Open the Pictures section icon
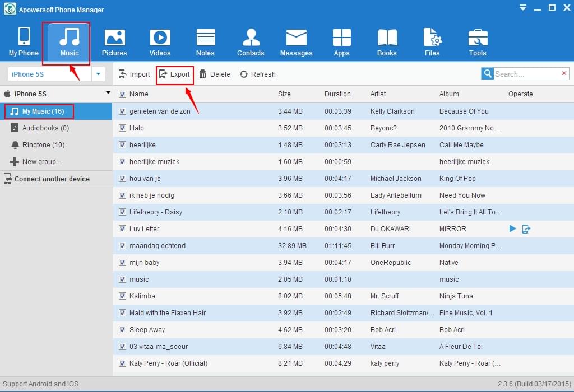 [x=114, y=38]
